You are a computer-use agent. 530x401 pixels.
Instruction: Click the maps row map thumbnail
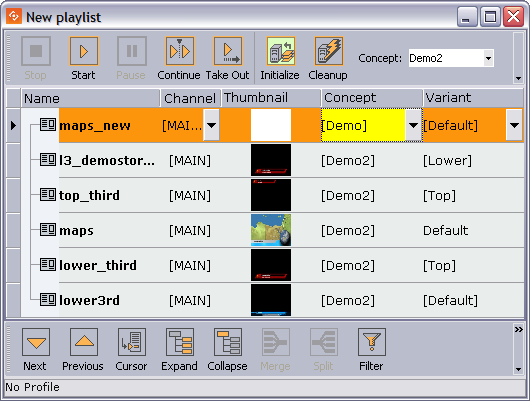(x=271, y=230)
